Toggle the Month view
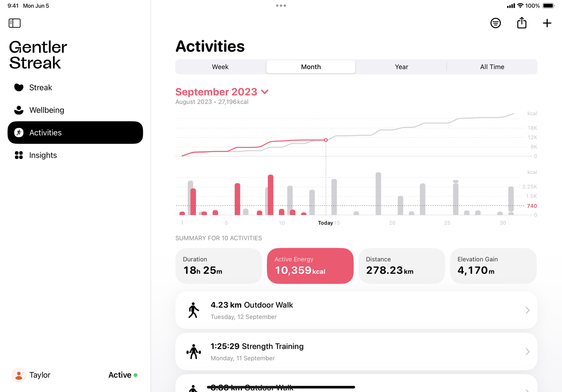The width and height of the screenshot is (562, 392). [x=311, y=66]
